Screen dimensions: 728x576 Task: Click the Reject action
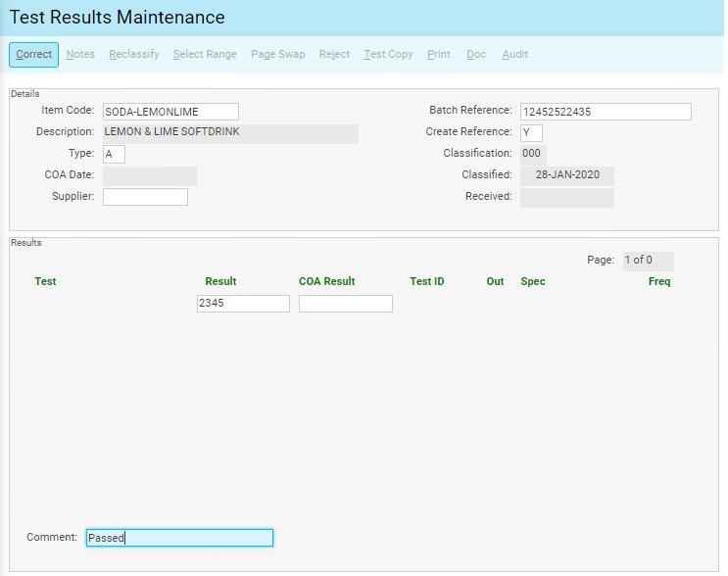pyautogui.click(x=334, y=54)
